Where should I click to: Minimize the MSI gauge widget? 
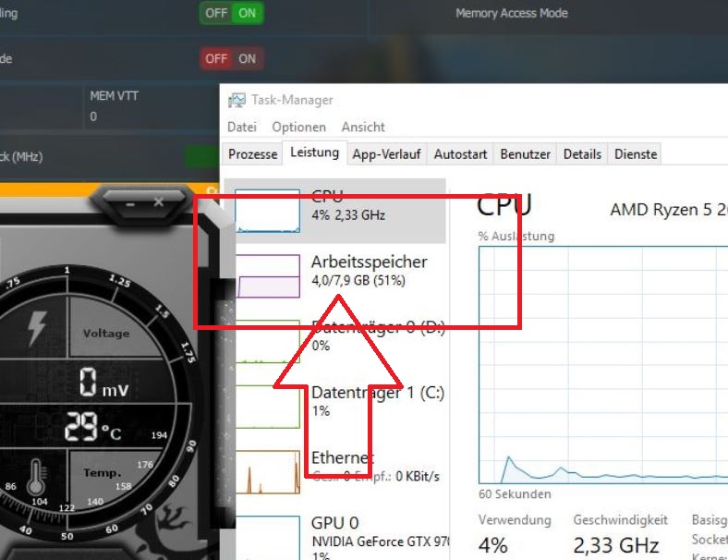(130, 204)
